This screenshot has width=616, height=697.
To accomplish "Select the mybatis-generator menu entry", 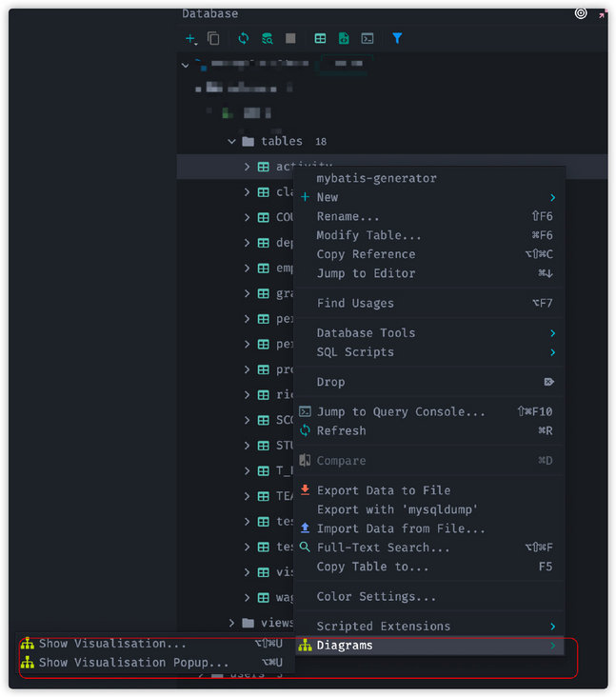I will pyautogui.click(x=376, y=178).
